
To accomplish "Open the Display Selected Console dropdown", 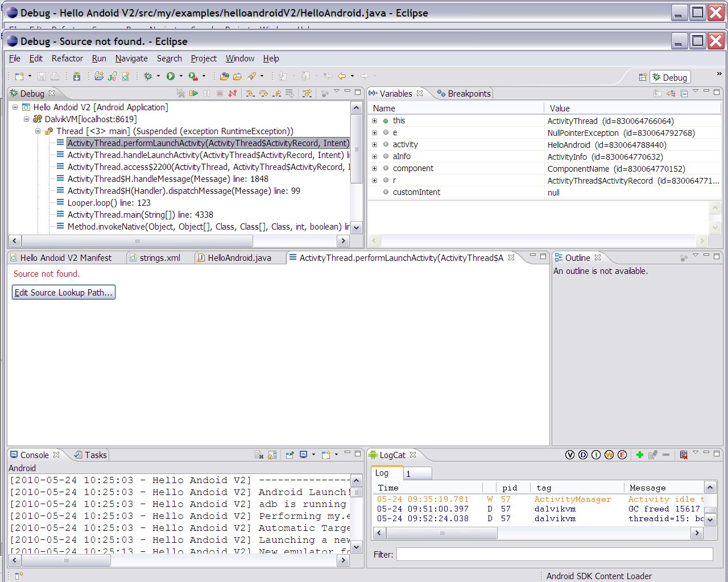I will coord(313,455).
